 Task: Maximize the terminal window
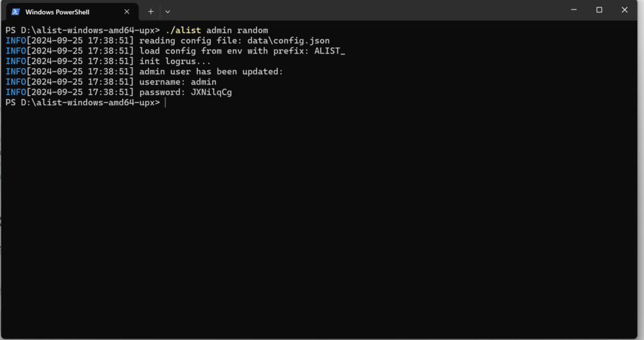[x=599, y=10]
